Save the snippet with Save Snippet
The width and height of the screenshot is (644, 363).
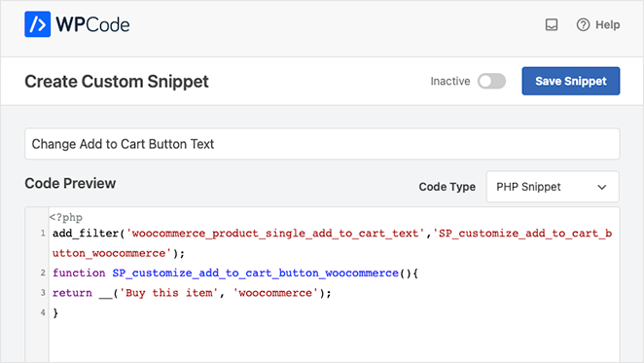[571, 81]
